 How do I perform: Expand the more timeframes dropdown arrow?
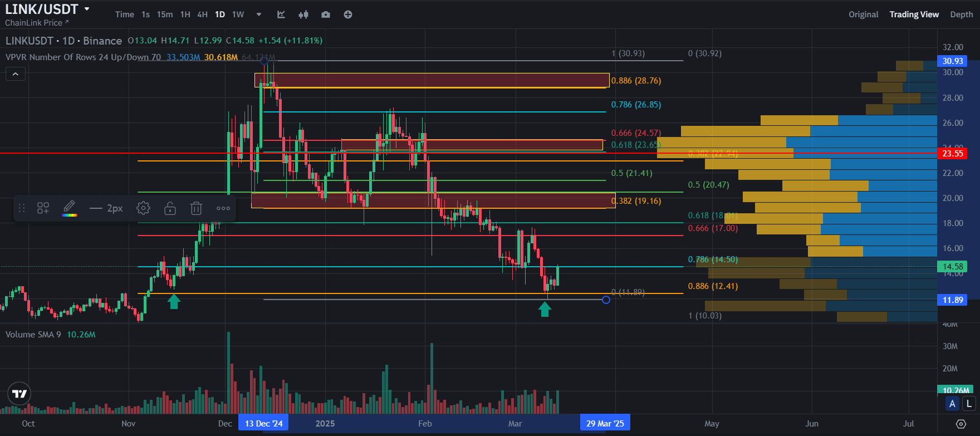[259, 14]
